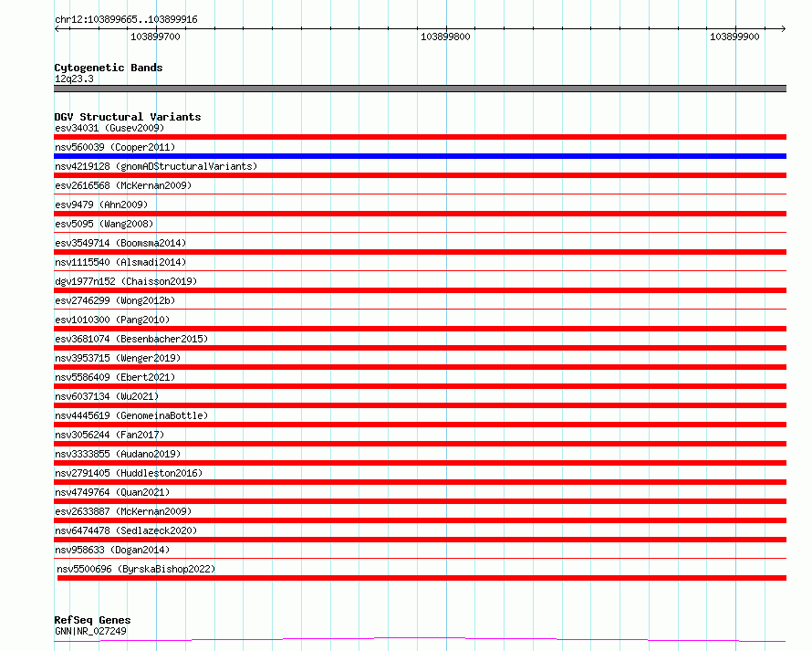This screenshot has height=651, width=812.
Task: Open the DGV Structural Variants track title
Action: pyautogui.click(x=128, y=117)
